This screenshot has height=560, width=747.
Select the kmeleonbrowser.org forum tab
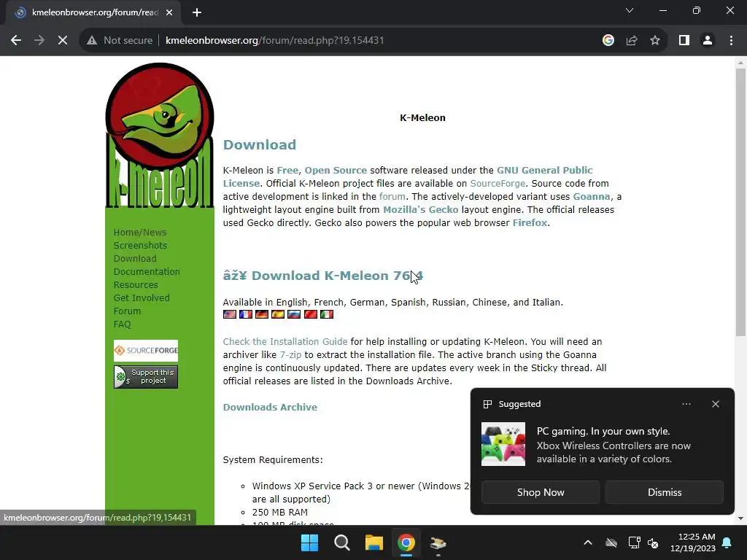coord(93,12)
